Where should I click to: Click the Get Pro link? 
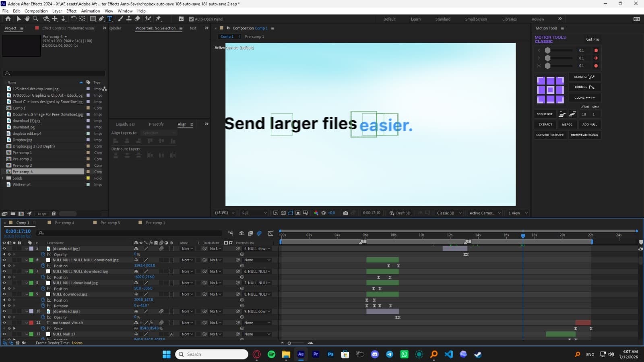point(592,39)
